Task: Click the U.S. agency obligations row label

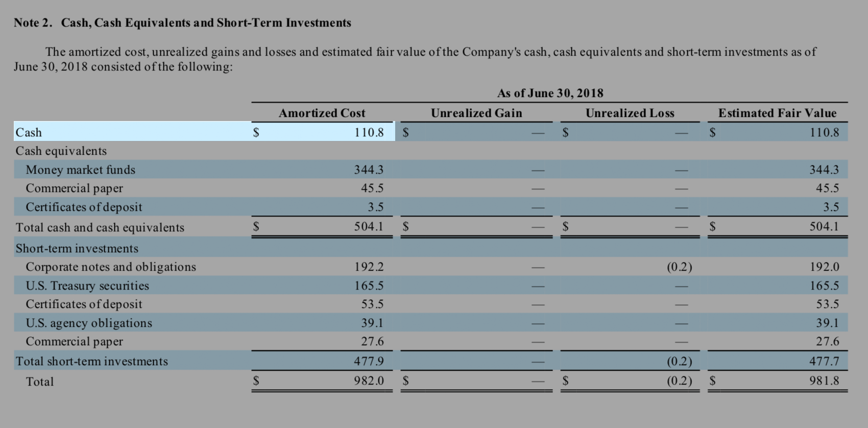Action: point(89,323)
